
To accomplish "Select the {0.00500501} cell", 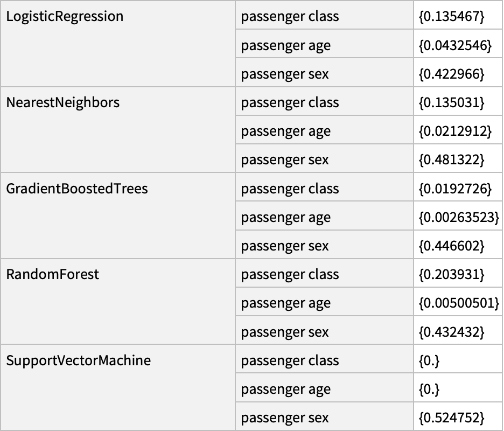I will [x=459, y=303].
